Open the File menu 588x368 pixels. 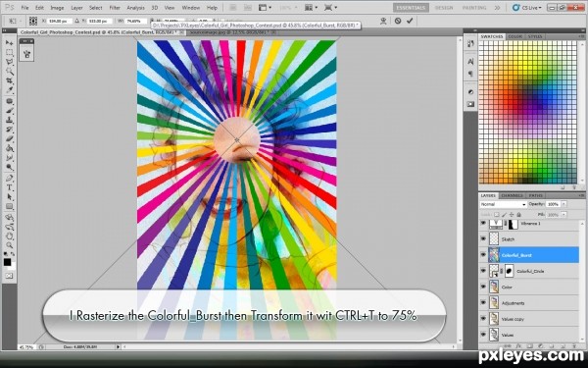(x=24, y=8)
